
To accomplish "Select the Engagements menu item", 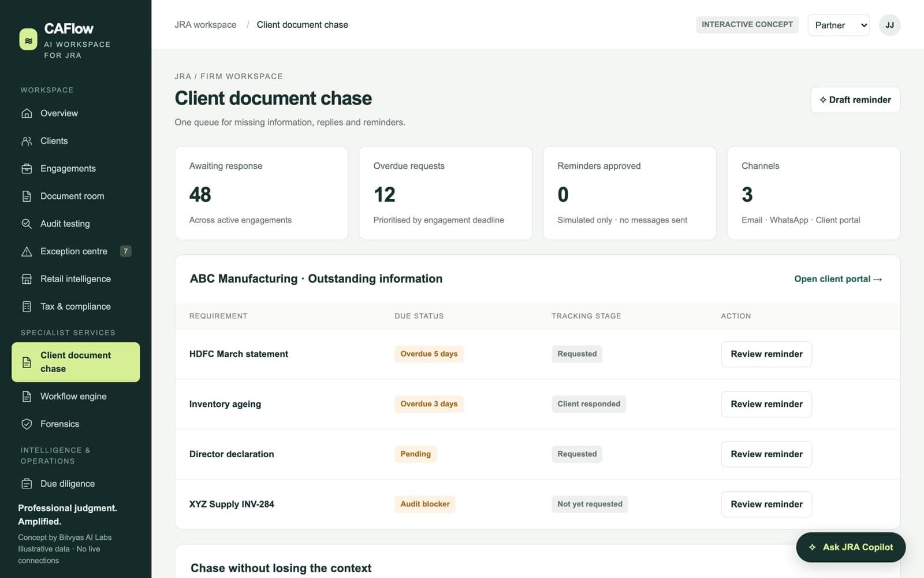I will 76,169.
